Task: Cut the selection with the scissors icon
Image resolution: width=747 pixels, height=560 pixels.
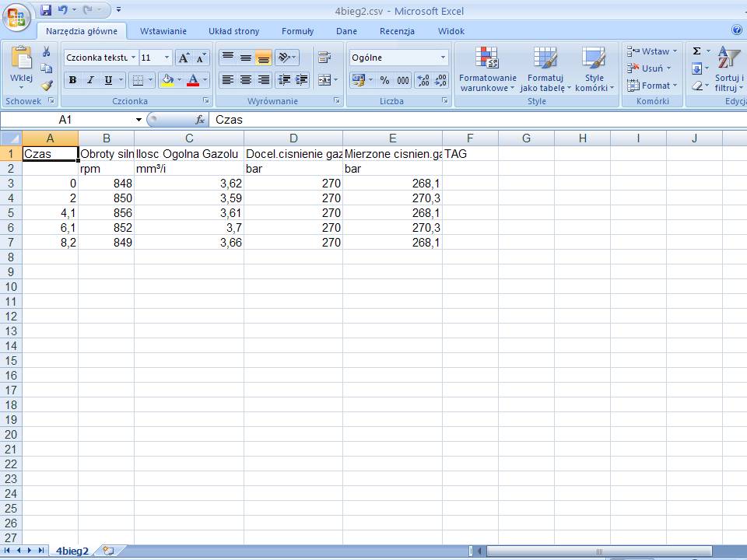Action: tap(46, 51)
